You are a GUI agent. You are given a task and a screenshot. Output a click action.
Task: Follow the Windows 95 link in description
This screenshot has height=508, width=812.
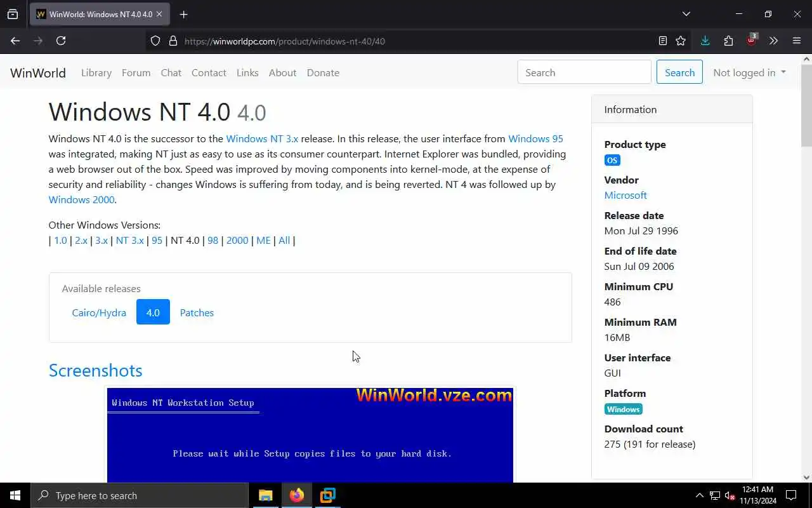535,138
